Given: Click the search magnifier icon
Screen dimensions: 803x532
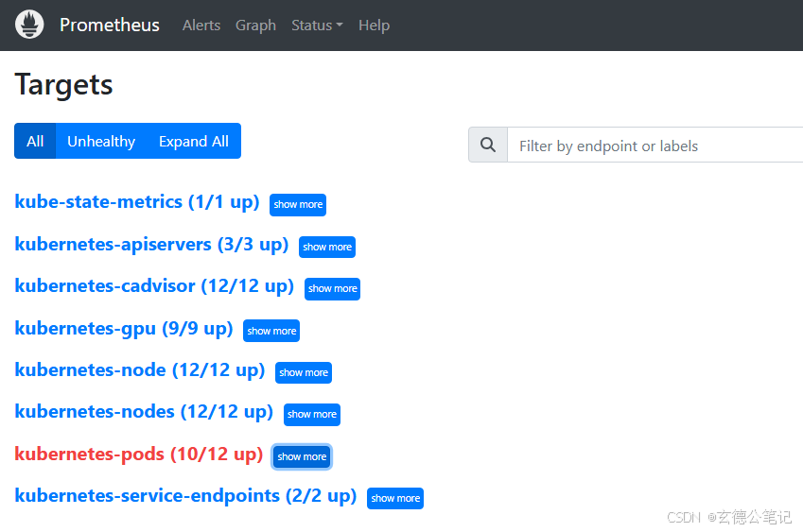Looking at the screenshot, I should (x=488, y=145).
